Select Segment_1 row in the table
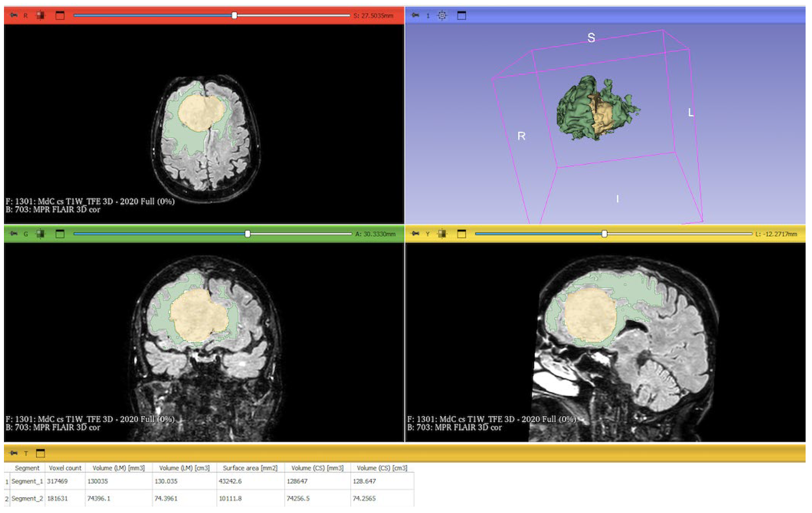This screenshot has width=812, height=513. click(x=27, y=481)
